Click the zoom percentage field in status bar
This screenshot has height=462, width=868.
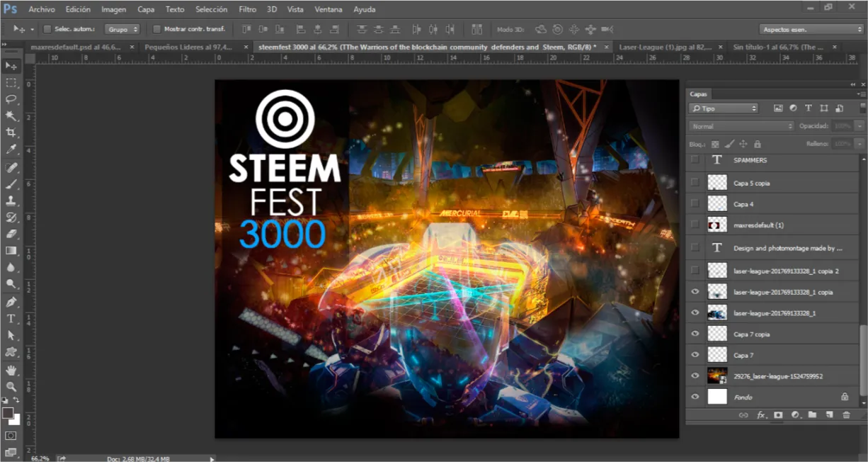click(40, 458)
